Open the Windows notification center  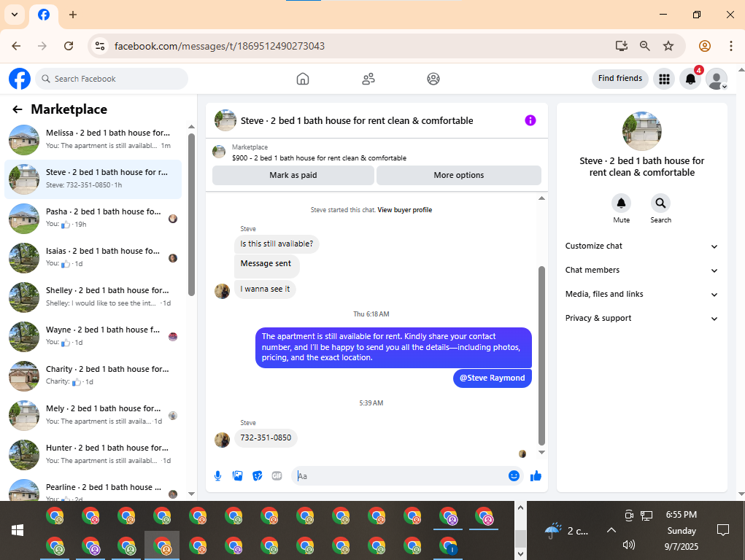(x=722, y=530)
